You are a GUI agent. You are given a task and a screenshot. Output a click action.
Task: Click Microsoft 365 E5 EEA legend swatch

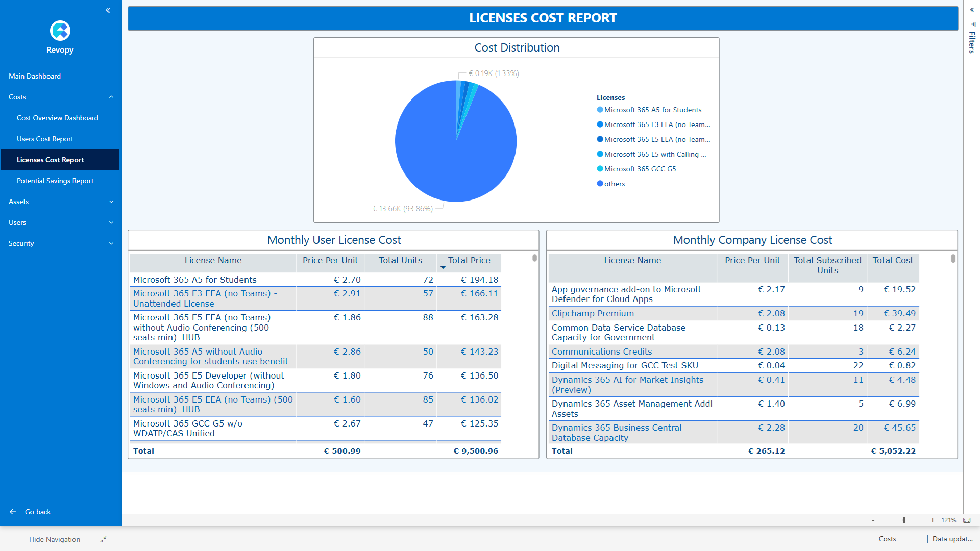600,139
